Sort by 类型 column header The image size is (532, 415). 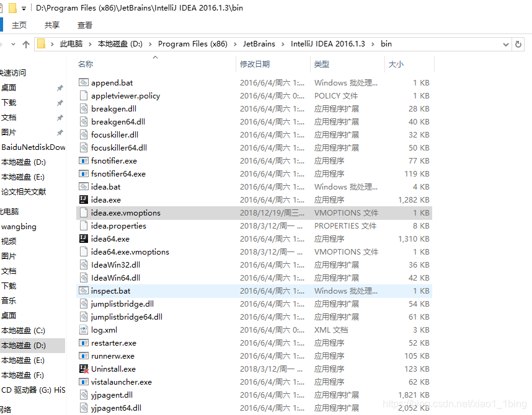322,64
